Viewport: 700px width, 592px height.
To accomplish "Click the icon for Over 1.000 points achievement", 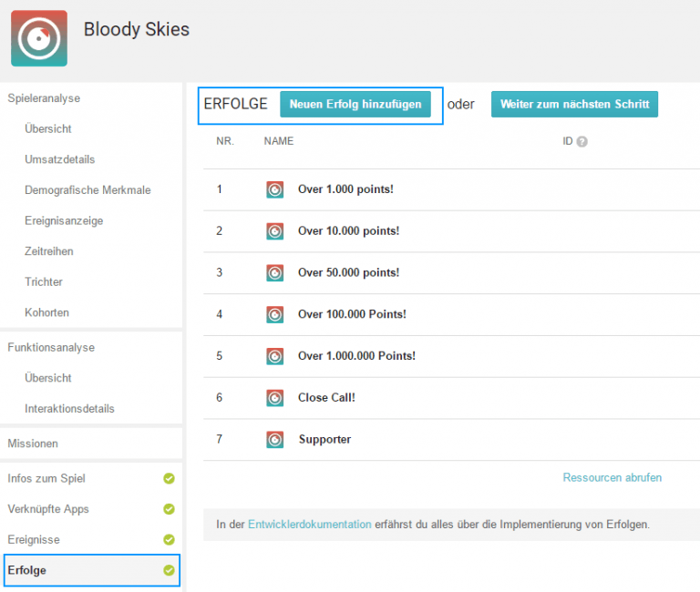I will pos(275,189).
